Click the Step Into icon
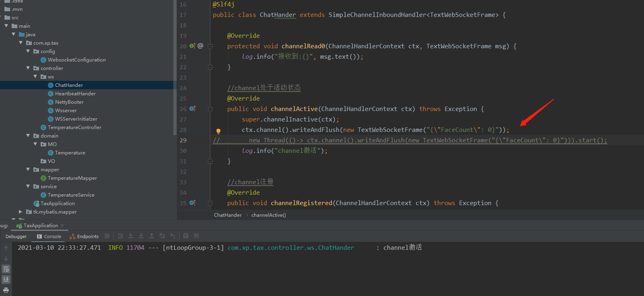The image size is (644, 296). [131, 236]
